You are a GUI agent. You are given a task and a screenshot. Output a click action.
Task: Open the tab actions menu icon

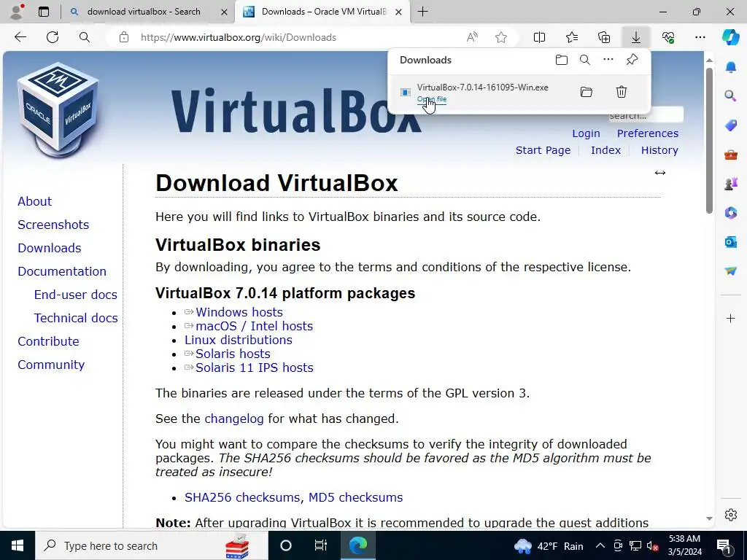click(x=43, y=12)
